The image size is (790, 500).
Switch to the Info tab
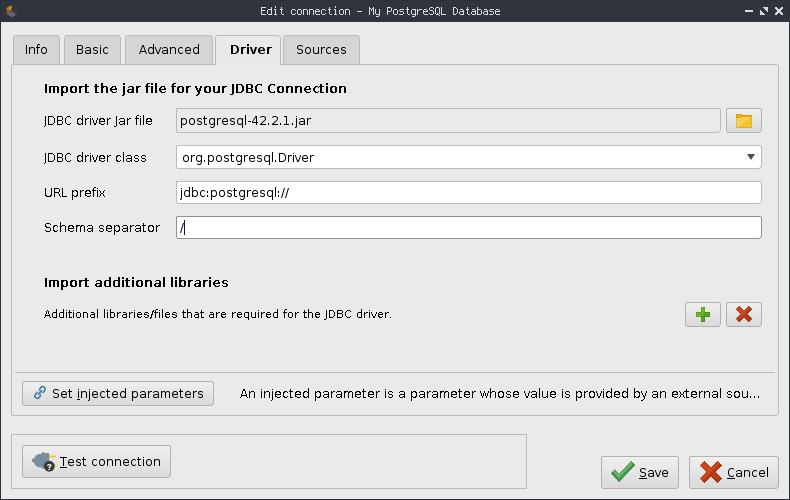click(36, 50)
